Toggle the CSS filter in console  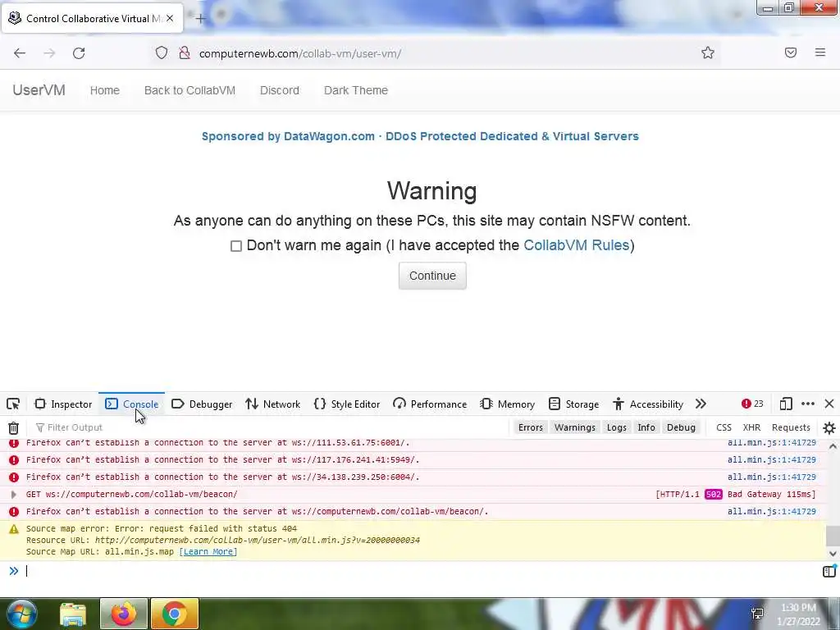pos(724,427)
